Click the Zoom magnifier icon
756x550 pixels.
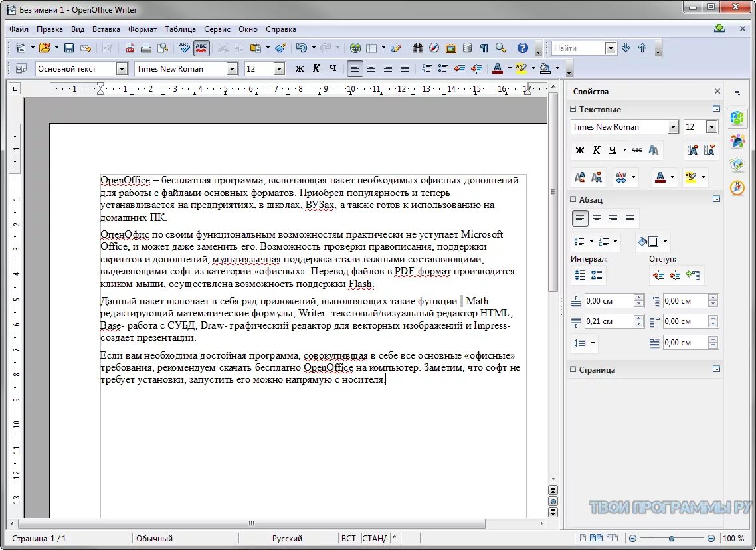pyautogui.click(x=500, y=48)
